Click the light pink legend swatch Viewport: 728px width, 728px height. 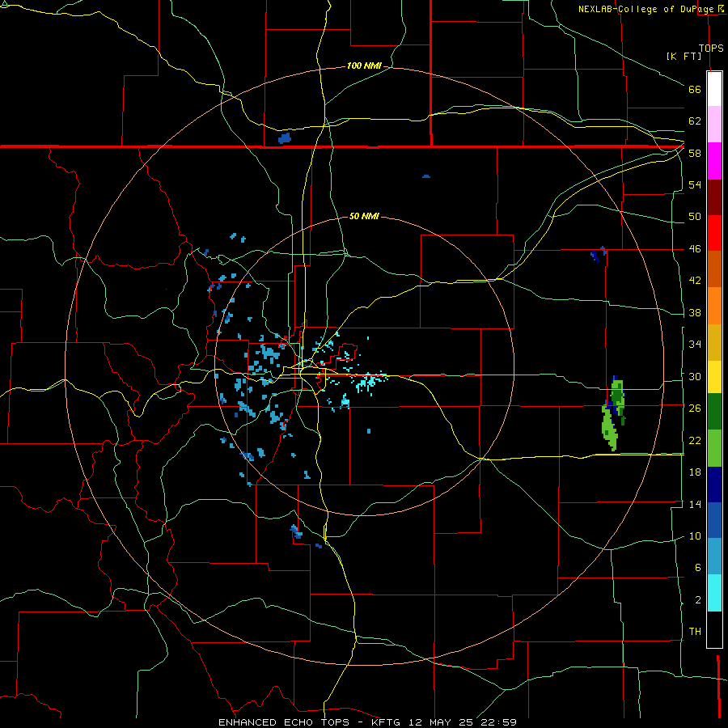tap(714, 125)
